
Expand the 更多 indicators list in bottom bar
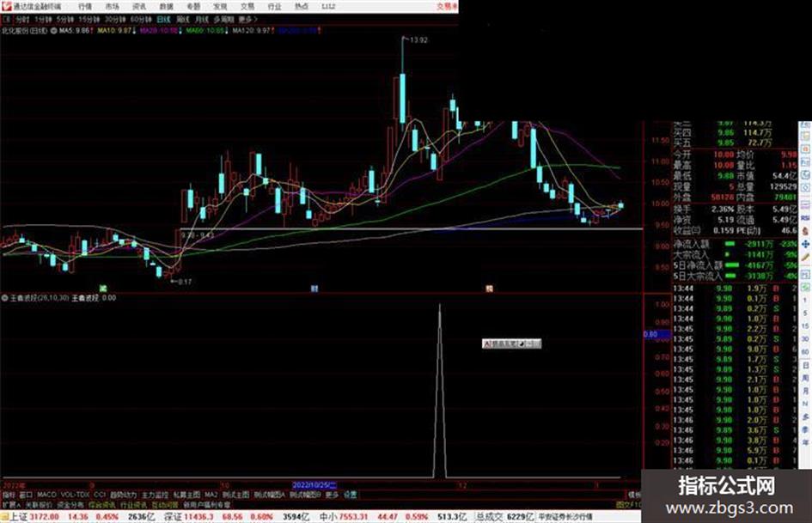(332, 495)
